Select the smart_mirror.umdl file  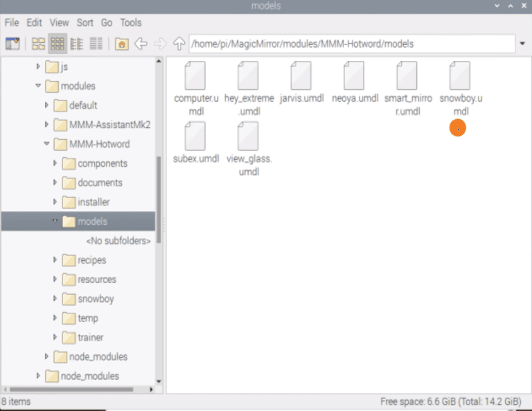[x=407, y=76]
